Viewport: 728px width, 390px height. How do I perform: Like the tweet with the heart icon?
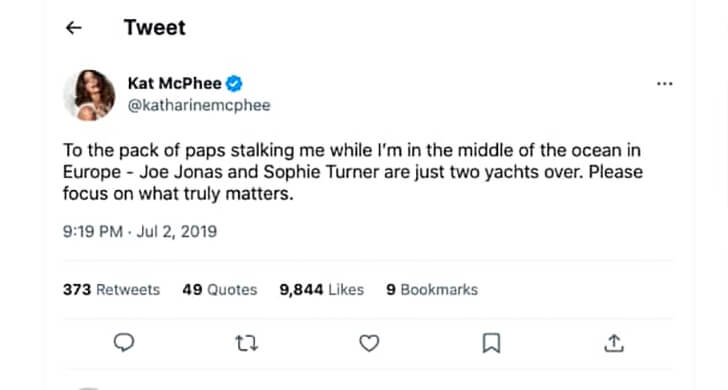369,343
